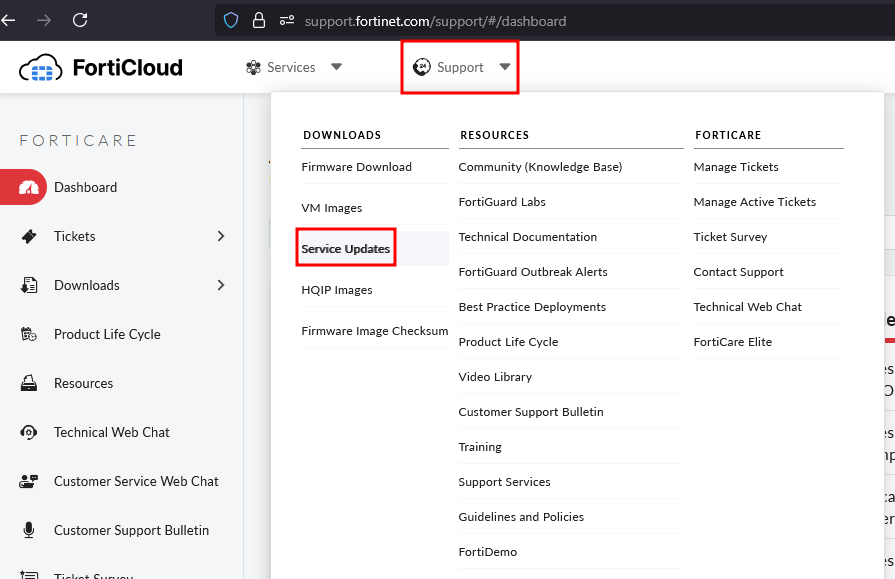This screenshot has width=895, height=579.
Task: Expand the Downloads sidebar submenu chevron
Action: [220, 285]
